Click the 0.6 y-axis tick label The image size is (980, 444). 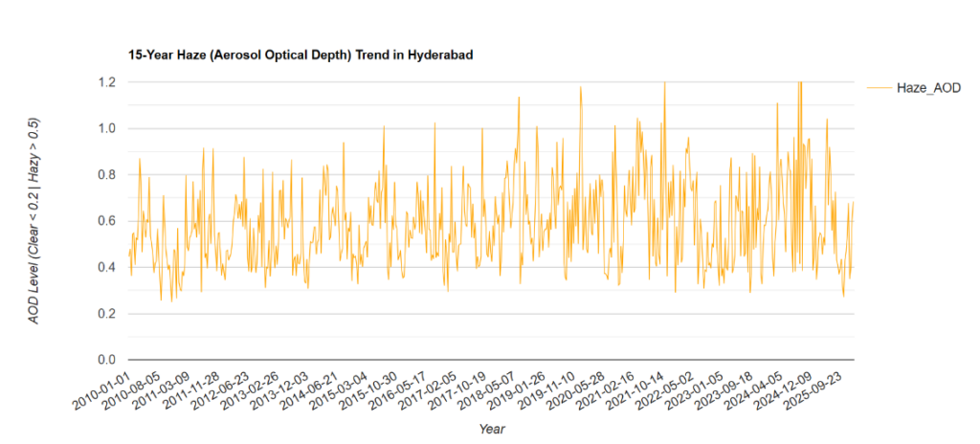pos(104,221)
